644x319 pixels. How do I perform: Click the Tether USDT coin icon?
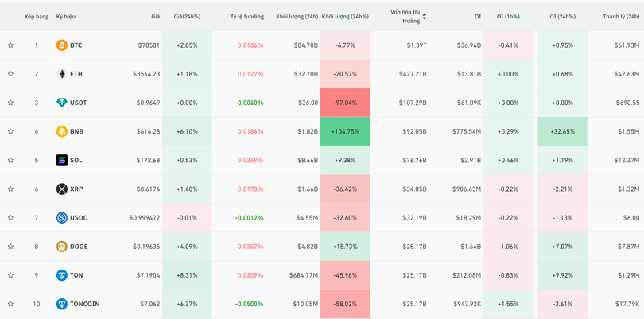click(x=61, y=103)
